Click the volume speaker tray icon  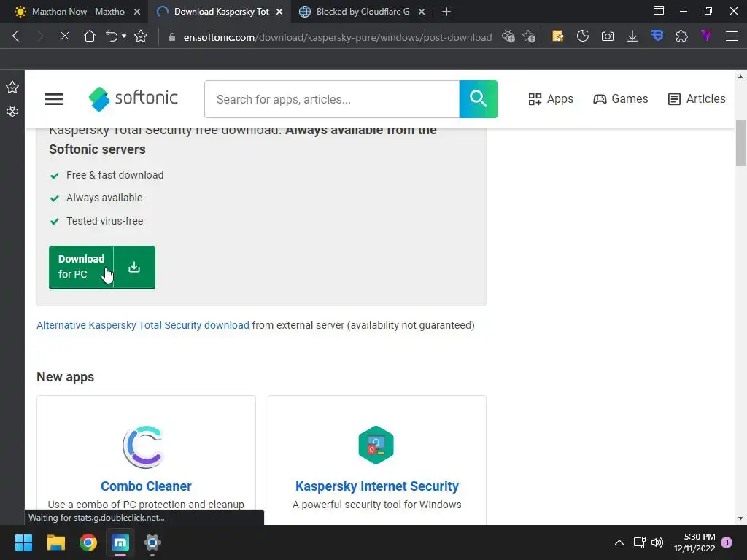click(x=657, y=542)
